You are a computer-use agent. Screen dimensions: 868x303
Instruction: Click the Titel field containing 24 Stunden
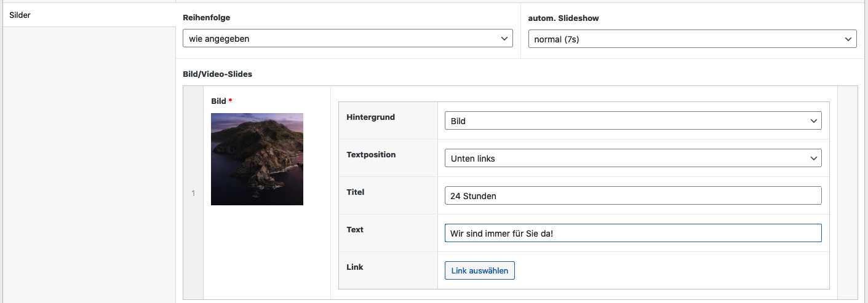point(632,196)
